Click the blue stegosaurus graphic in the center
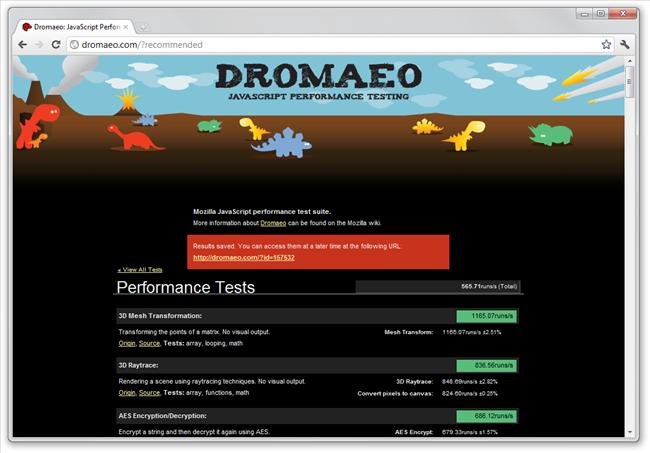 coord(282,143)
